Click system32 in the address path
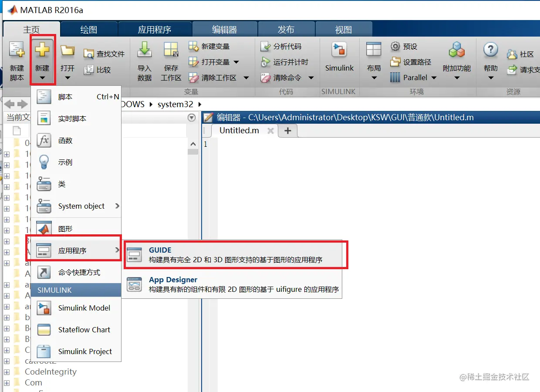The image size is (540, 392). click(x=175, y=104)
